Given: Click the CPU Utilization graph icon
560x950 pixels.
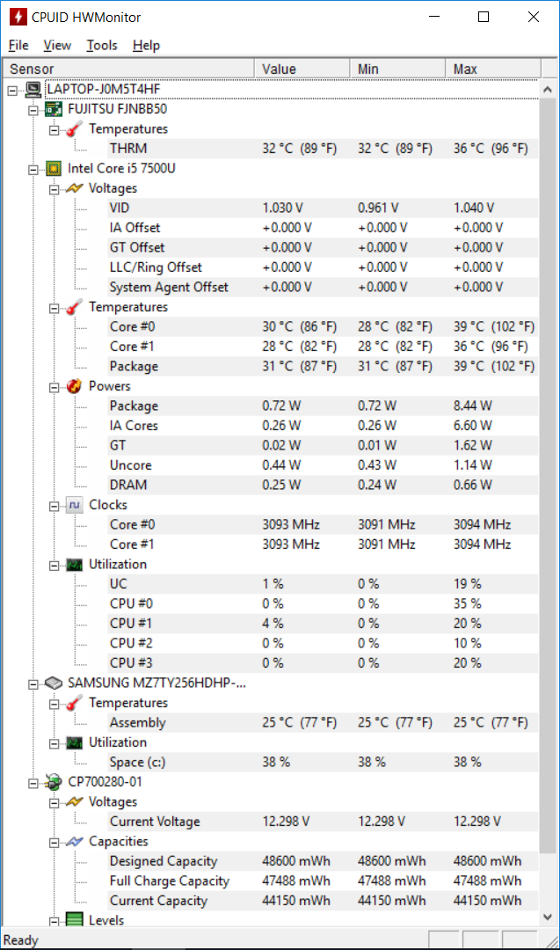Looking at the screenshot, I should [x=75, y=564].
